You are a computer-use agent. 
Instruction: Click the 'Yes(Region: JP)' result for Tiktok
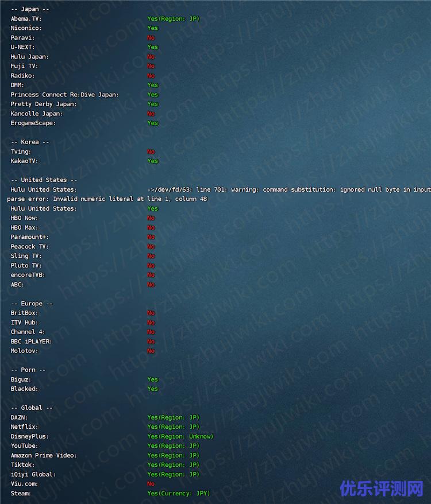[x=174, y=464]
